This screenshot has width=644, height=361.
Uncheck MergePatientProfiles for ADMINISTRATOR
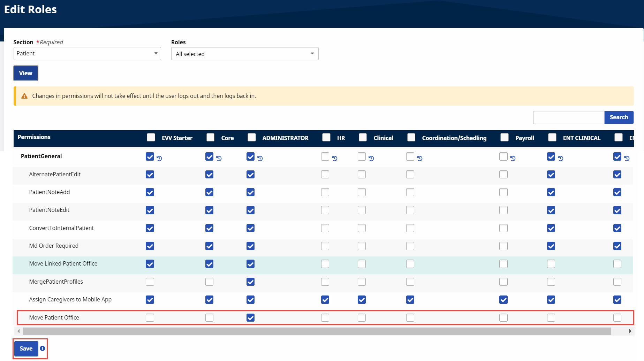(250, 282)
